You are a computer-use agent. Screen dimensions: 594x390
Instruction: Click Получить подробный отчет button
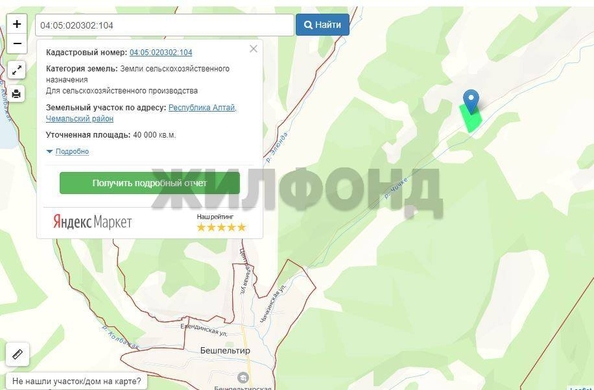150,183
